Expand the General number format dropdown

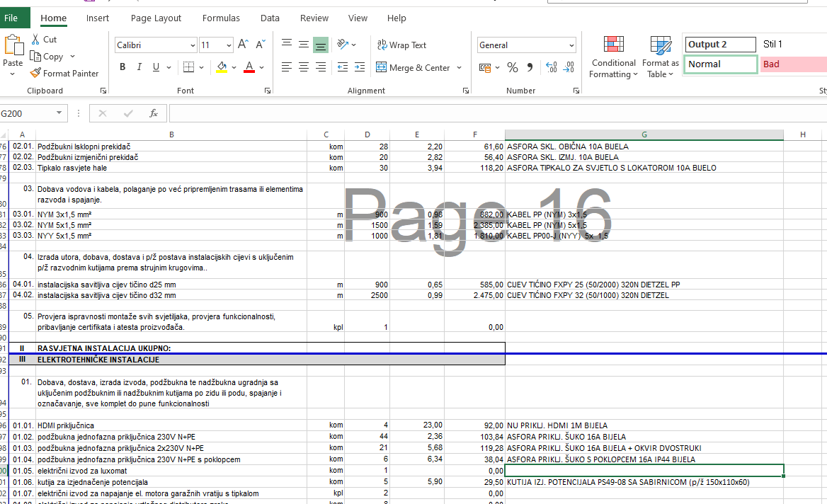571,45
